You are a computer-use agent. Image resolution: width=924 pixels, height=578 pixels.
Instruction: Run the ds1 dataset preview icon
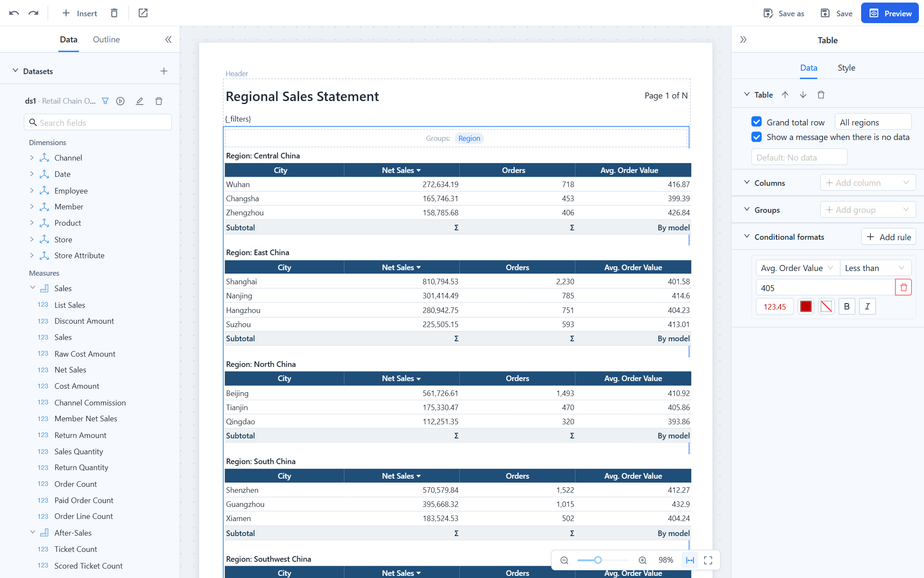tap(121, 101)
